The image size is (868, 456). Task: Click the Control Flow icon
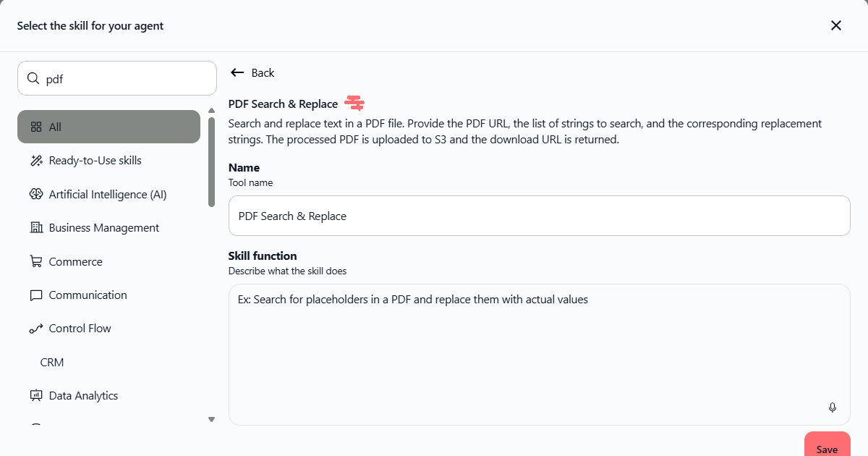36,329
